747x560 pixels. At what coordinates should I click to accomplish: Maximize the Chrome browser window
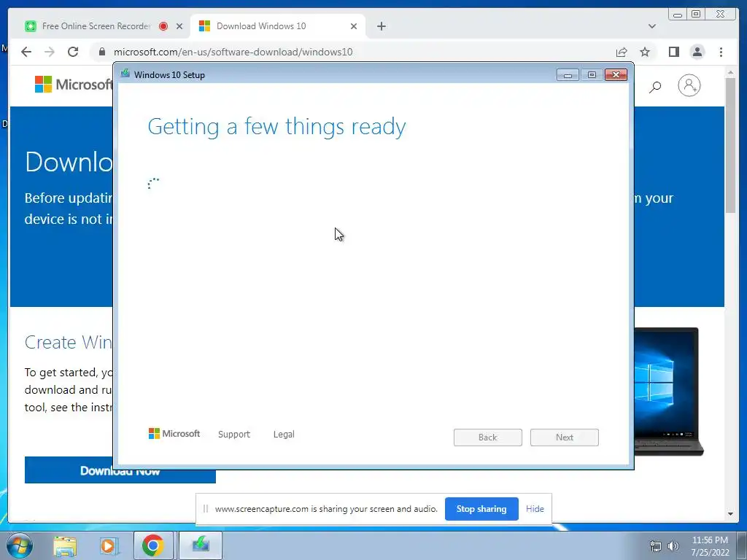pyautogui.click(x=696, y=15)
